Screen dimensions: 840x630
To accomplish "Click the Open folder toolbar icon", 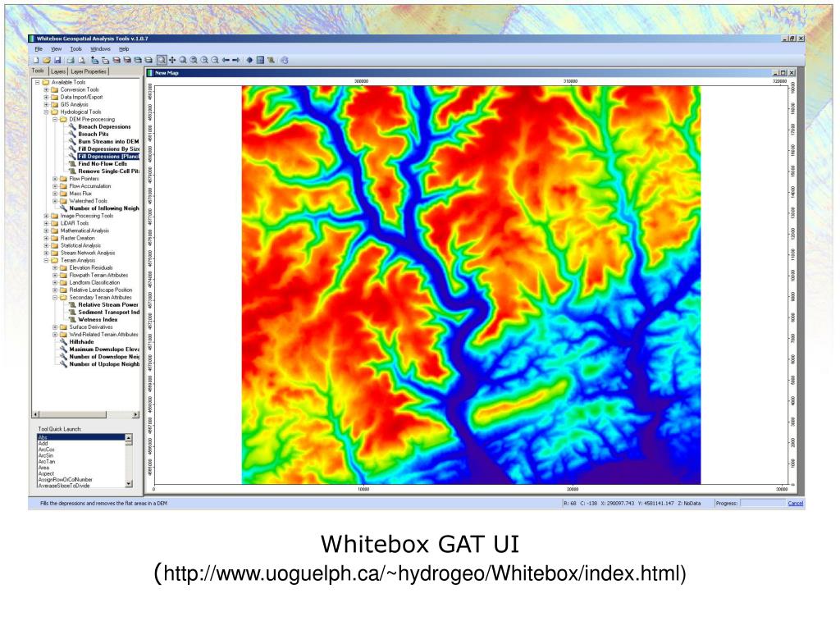I will tap(47, 60).
